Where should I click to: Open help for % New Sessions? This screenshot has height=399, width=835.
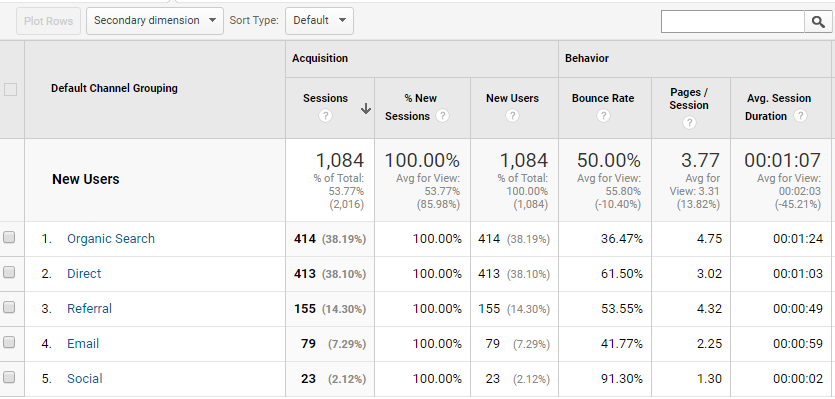pos(442,116)
